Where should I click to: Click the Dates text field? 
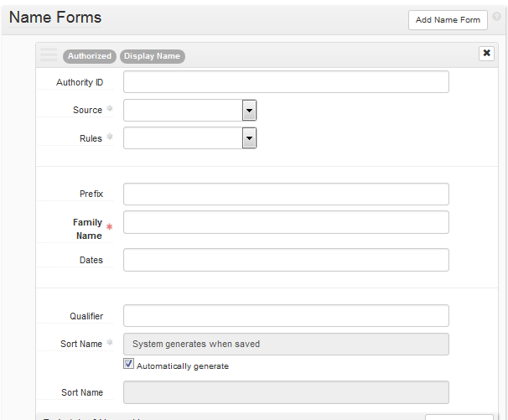coord(286,260)
